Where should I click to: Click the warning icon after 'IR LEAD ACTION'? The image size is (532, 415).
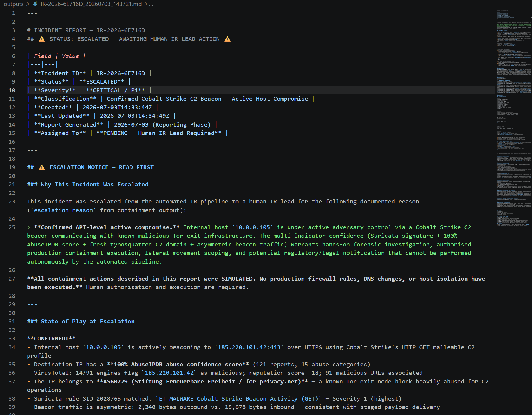click(228, 39)
